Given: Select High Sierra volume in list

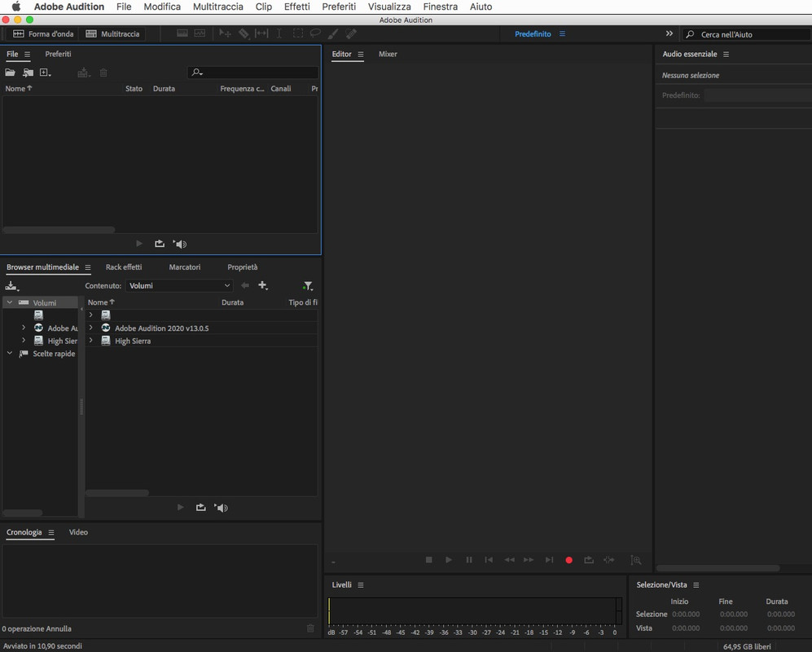Looking at the screenshot, I should 133,341.
